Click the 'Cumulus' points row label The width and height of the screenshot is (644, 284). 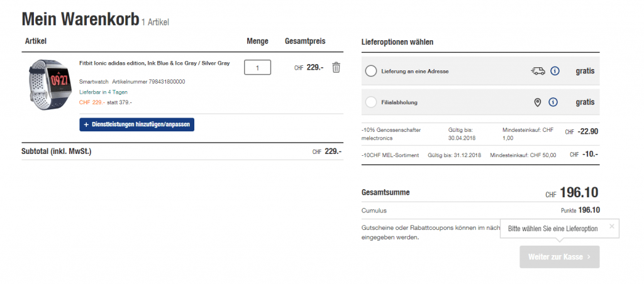coord(374,210)
